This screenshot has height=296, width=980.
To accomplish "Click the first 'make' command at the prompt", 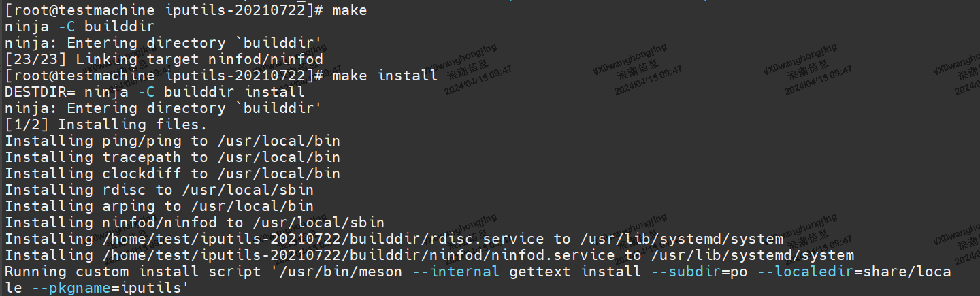I will tap(350, 10).
